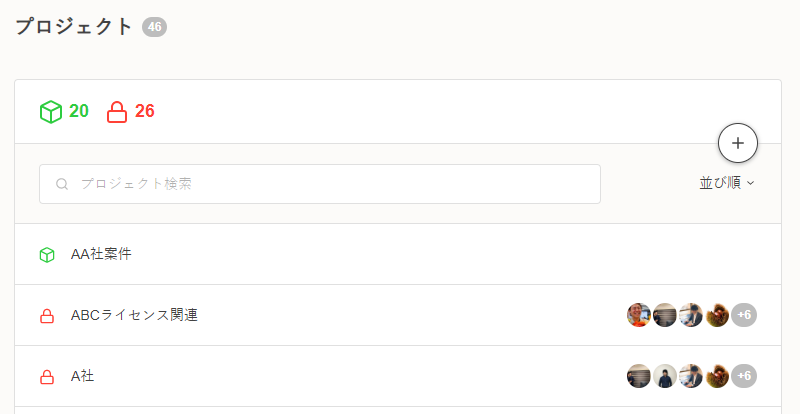Open the A社 project
The image size is (800, 414).
click(83, 376)
